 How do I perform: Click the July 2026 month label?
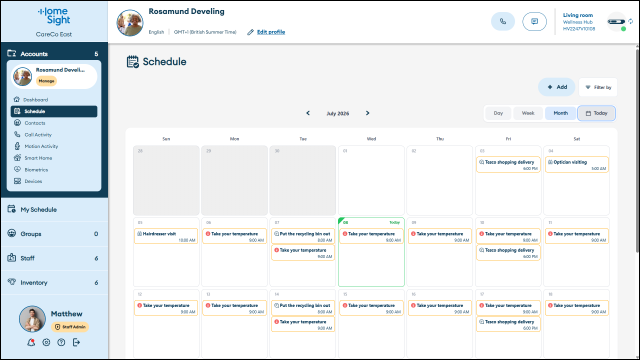[338, 113]
